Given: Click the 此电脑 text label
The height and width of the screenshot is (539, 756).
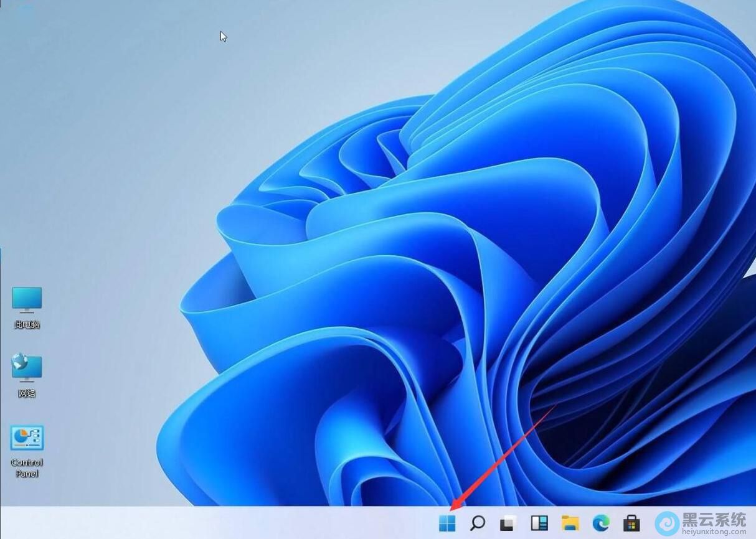Looking at the screenshot, I should [x=27, y=325].
